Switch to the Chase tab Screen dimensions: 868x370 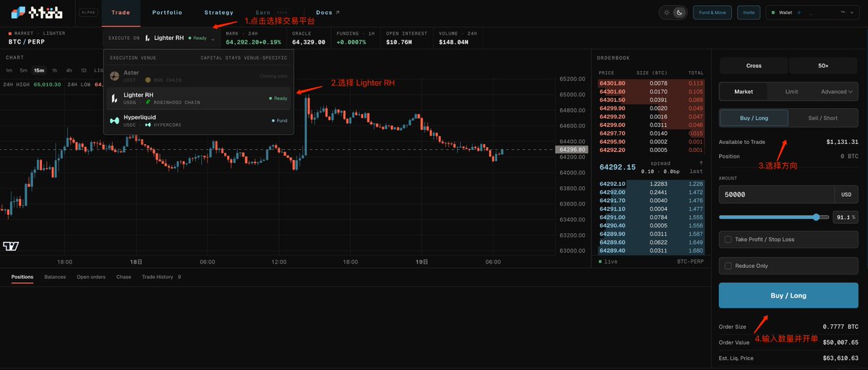(x=124, y=277)
